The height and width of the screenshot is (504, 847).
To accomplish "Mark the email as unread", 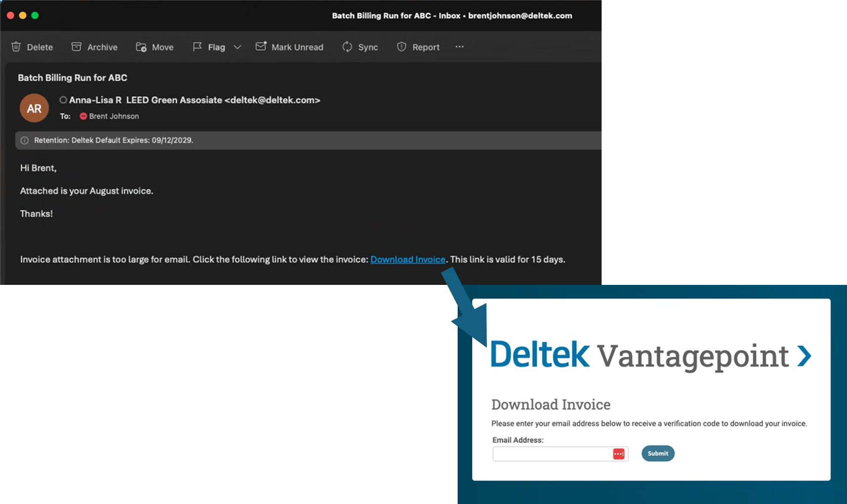I will tap(289, 47).
